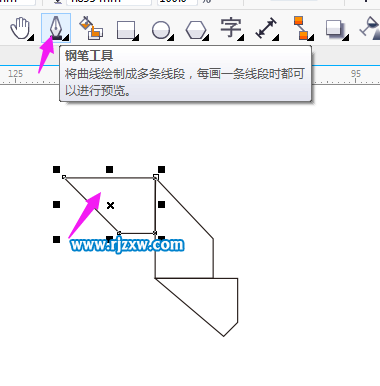
Task: Click the middle-right selection handle
Action: pyautogui.click(x=162, y=204)
